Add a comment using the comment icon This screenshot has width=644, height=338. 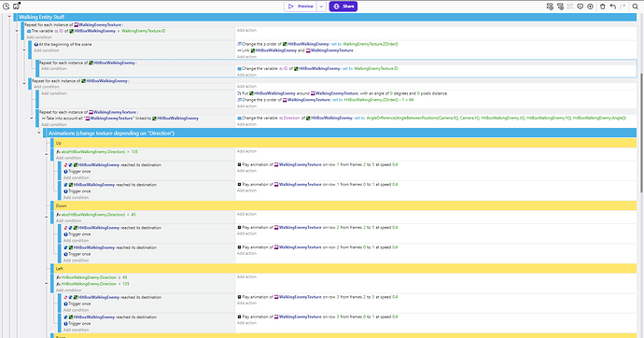[x=580, y=7]
